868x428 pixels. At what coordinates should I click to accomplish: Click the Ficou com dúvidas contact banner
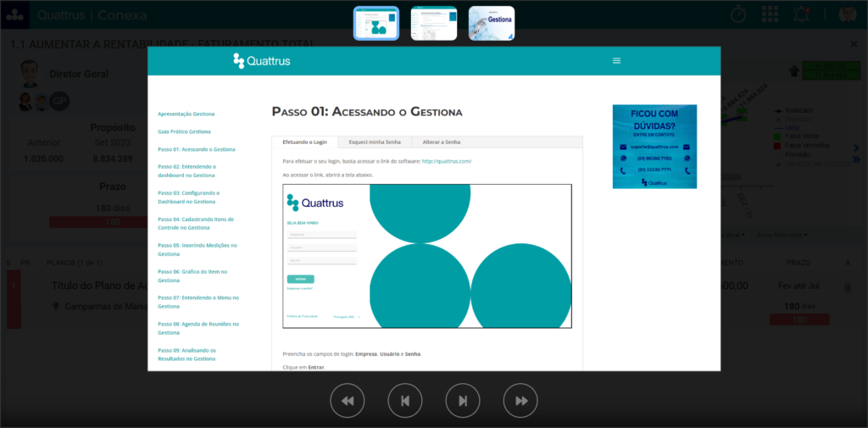(x=654, y=146)
